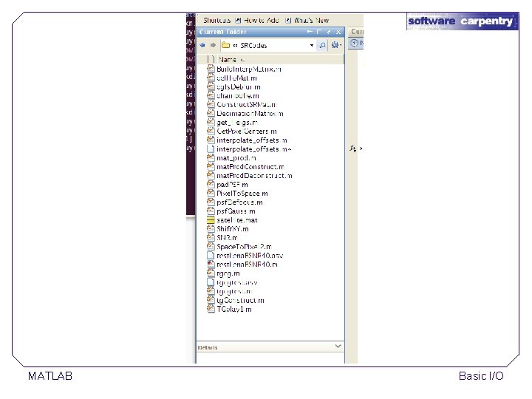Click the icon beside TGplay1.m
The height and width of the screenshot is (399, 532).
pos(211,309)
